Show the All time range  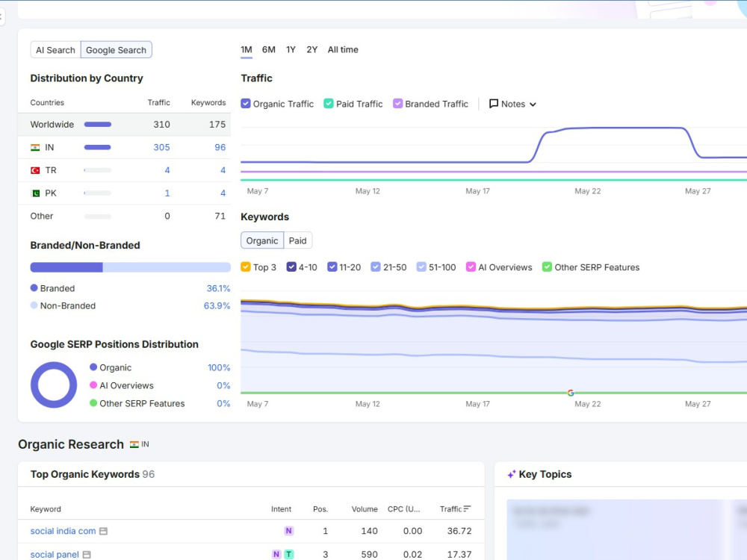tap(343, 49)
